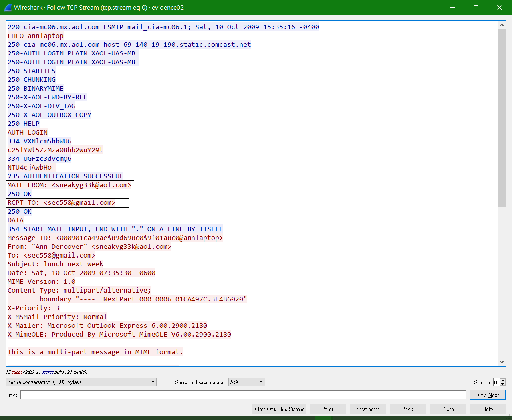
Task: Click the '250-X-AOL-OUTBOX-COPY' line
Action: pos(50,115)
